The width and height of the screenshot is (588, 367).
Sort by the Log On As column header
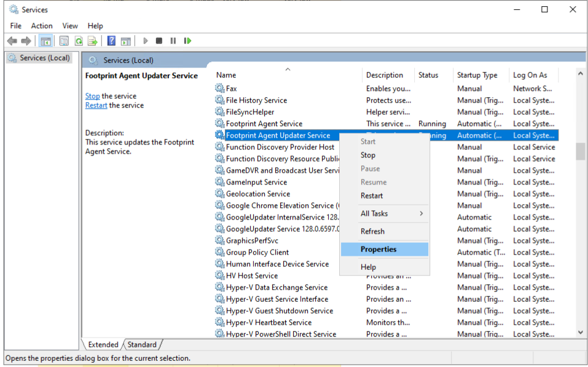pyautogui.click(x=534, y=74)
